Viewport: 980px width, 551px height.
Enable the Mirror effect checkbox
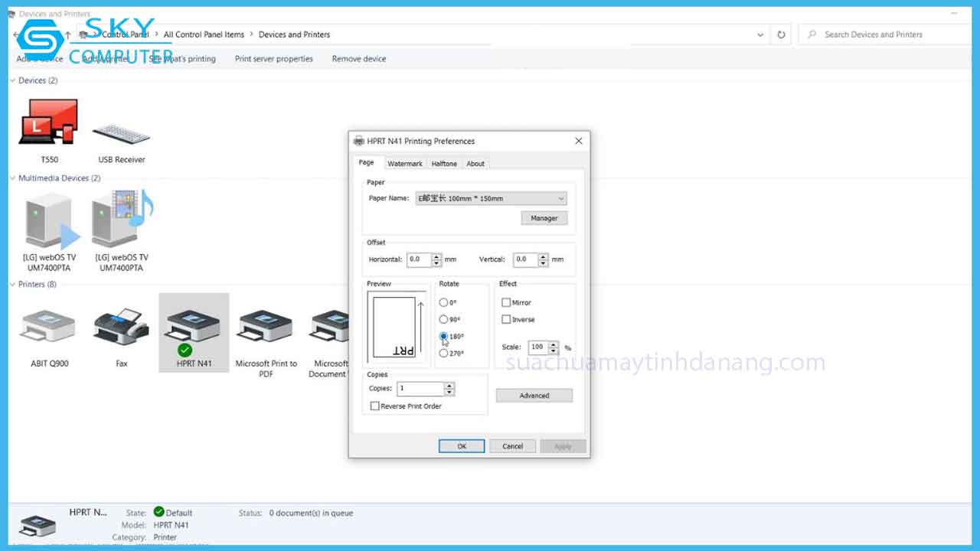[x=506, y=303]
